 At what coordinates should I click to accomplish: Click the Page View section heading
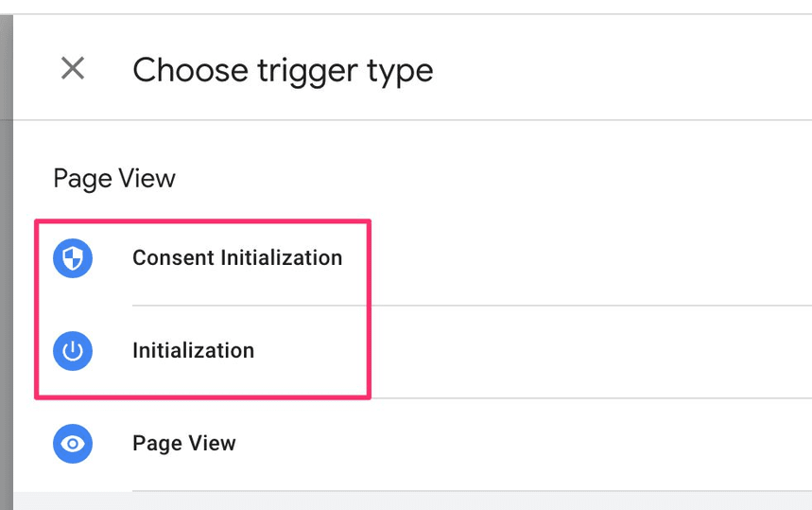114,179
